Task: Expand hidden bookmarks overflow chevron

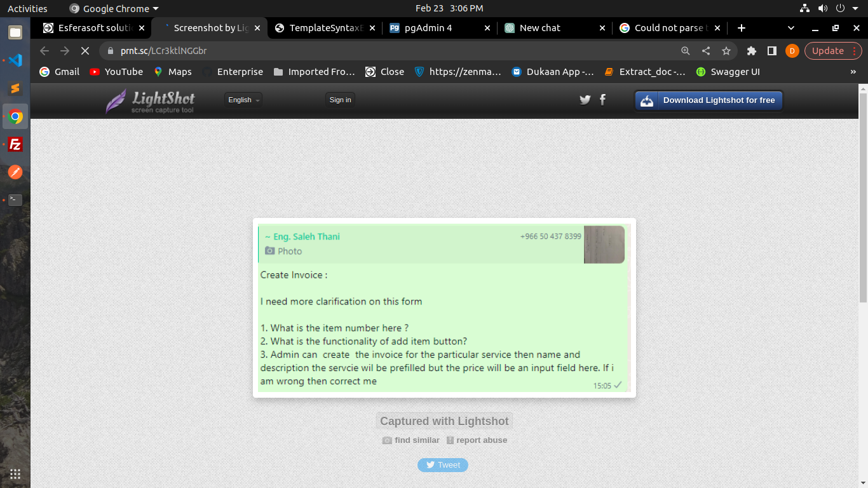Action: click(853, 72)
